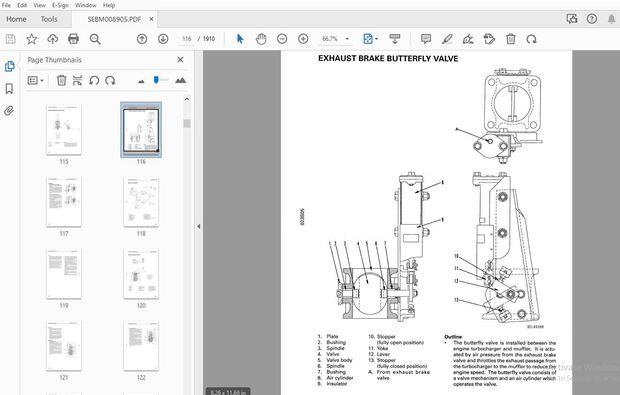Viewport: 620px width, 395px height.
Task: Select page 121 thumbnail
Action: coord(64,346)
